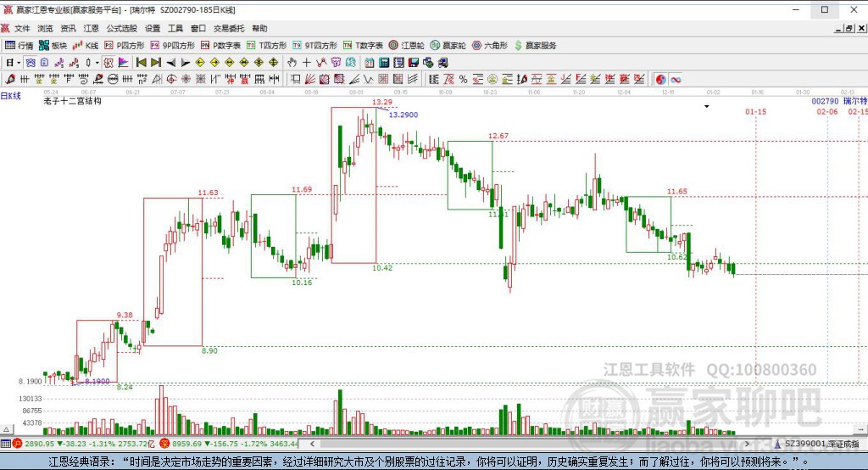Select the red fan lines tool
Viewport: 868px width, 470px height.
(310, 79)
